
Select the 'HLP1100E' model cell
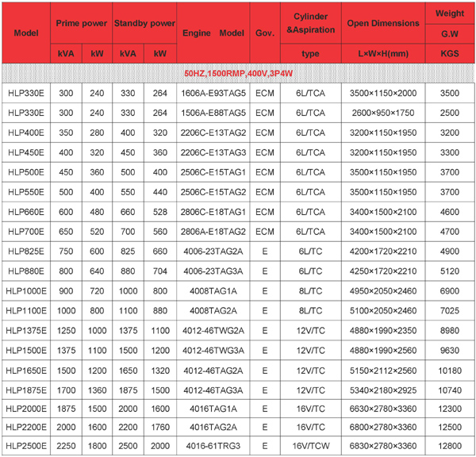click(x=26, y=311)
